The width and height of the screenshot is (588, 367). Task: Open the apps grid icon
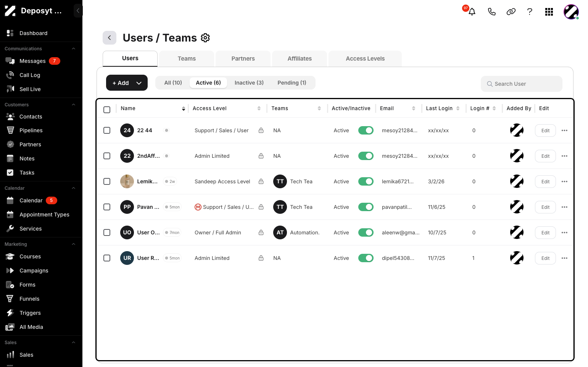[x=549, y=12]
